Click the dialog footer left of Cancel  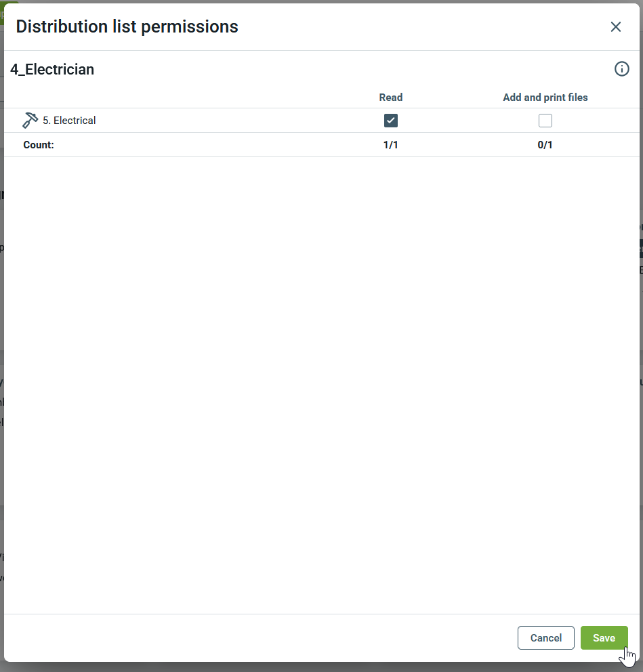click(271, 638)
